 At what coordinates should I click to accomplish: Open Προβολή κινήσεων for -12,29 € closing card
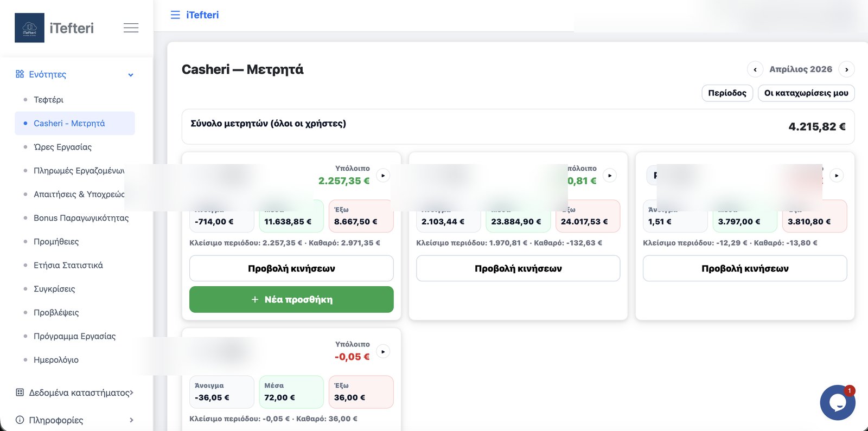click(745, 268)
